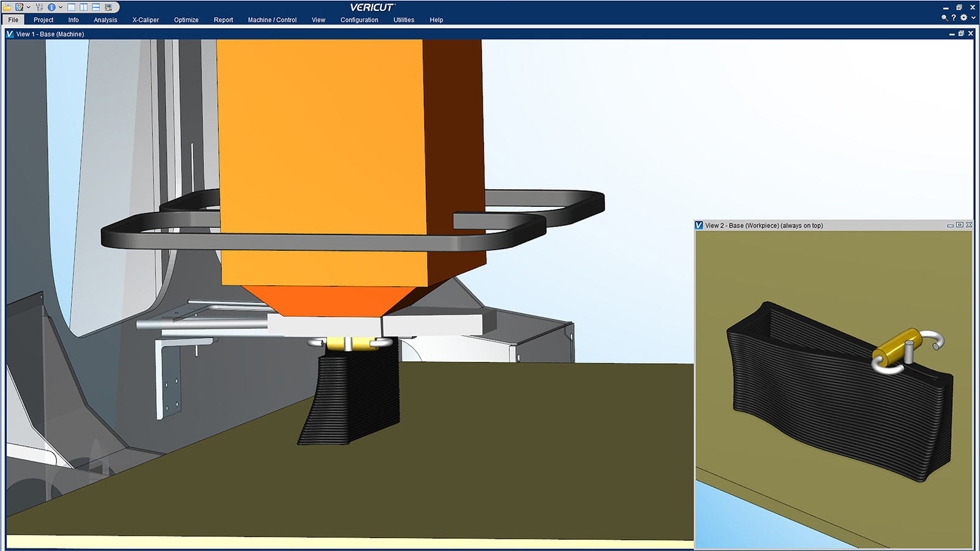Open the dropdown next to the info icon
Screen dimensions: 980x551
click(60, 7)
